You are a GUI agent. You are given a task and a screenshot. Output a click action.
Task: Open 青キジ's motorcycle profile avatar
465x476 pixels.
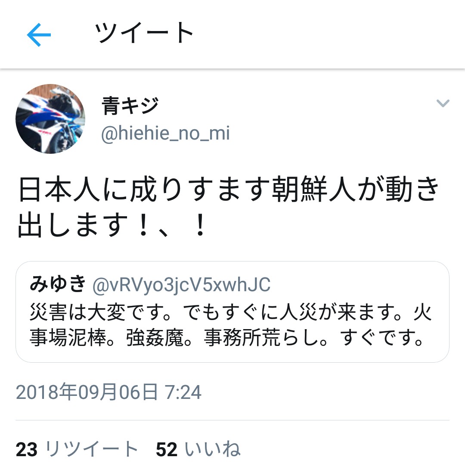tap(50, 119)
